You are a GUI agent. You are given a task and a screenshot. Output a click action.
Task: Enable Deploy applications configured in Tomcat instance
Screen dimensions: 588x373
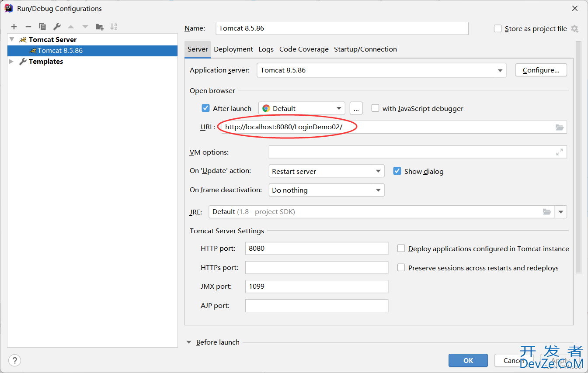click(x=401, y=249)
